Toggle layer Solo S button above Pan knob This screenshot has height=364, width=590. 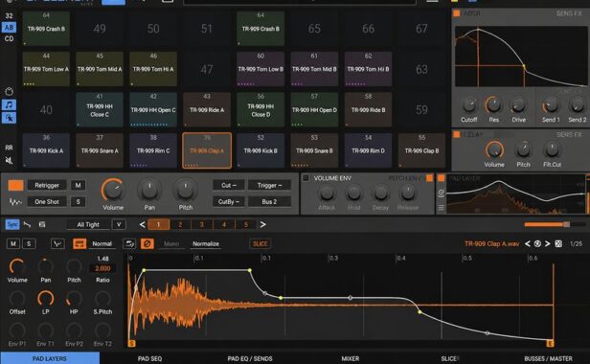point(29,244)
